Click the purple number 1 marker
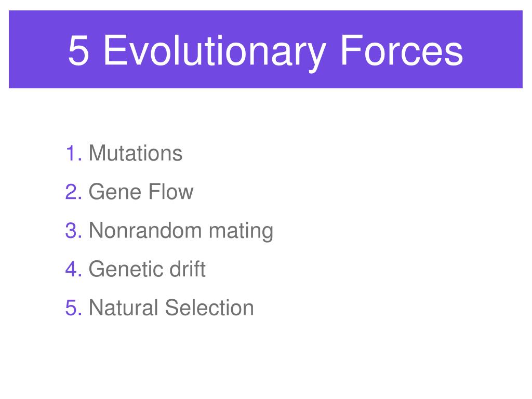Image resolution: width=532 pixels, height=399 pixels. coord(74,153)
